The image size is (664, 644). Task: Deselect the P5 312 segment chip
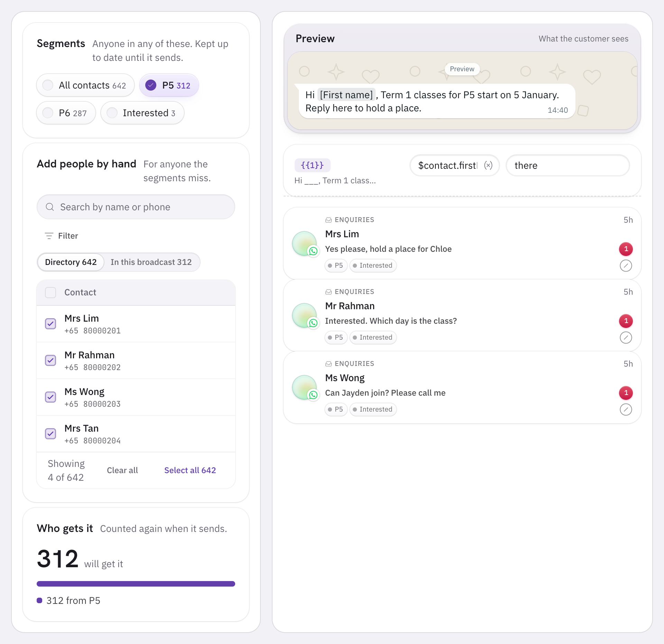click(169, 85)
